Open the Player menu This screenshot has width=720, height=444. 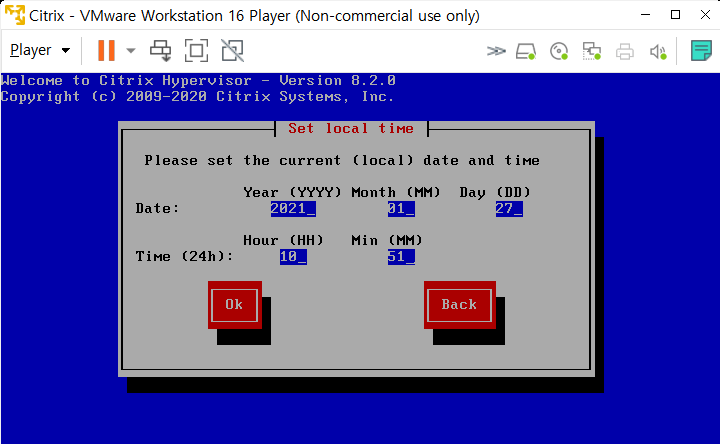coord(40,50)
